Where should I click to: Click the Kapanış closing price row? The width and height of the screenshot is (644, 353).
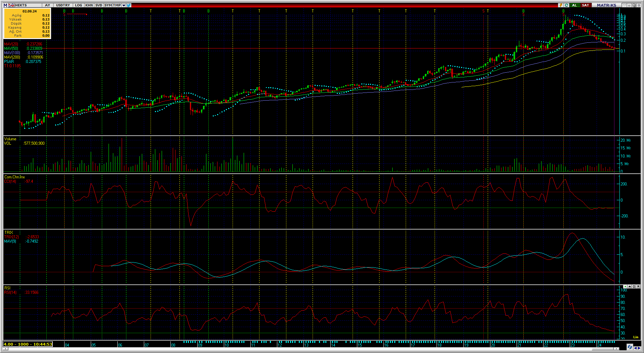[27, 27]
